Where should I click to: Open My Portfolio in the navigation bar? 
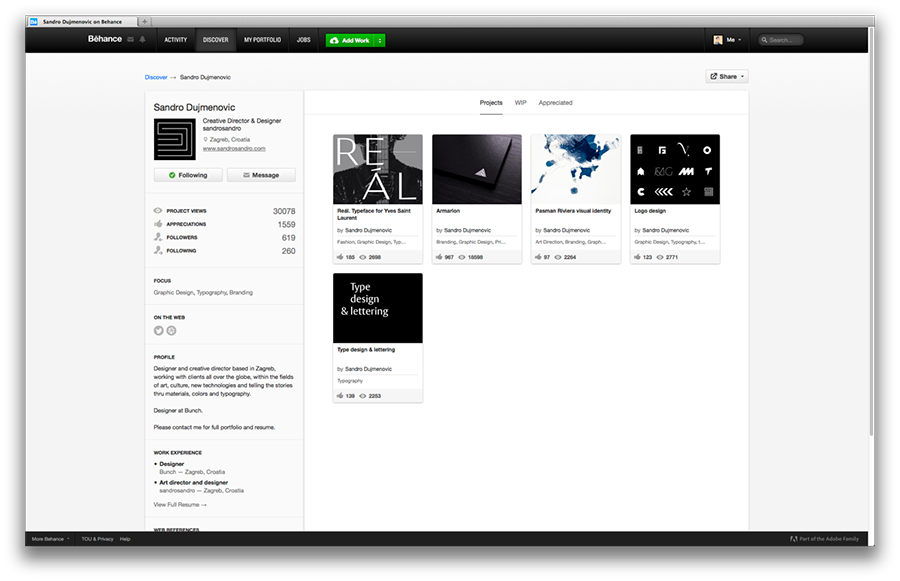[262, 40]
